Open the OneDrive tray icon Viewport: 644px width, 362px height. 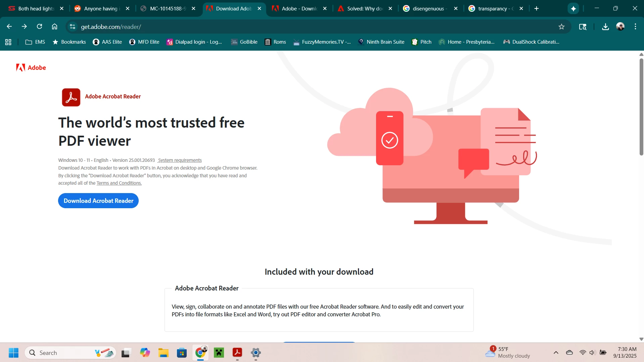(x=569, y=353)
